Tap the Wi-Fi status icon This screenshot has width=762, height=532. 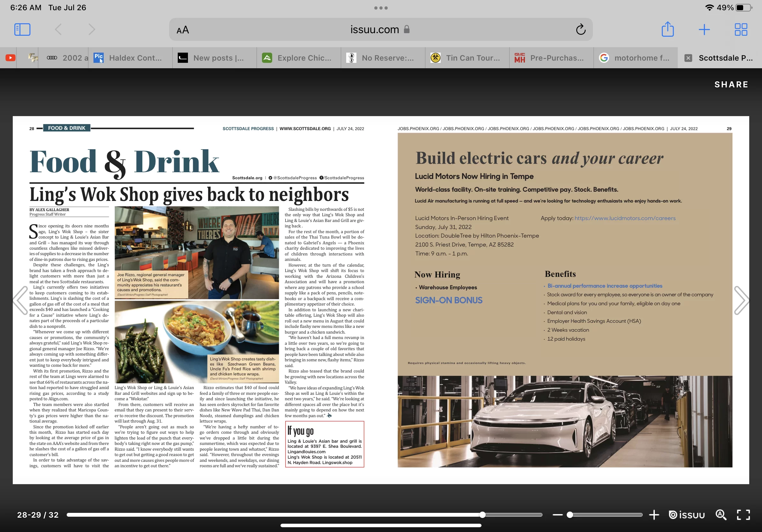point(710,8)
